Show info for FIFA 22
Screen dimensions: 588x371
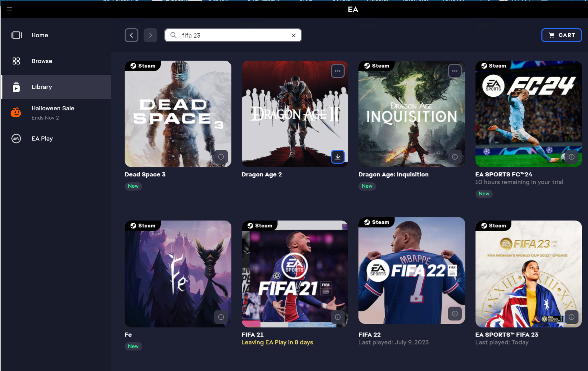(455, 313)
